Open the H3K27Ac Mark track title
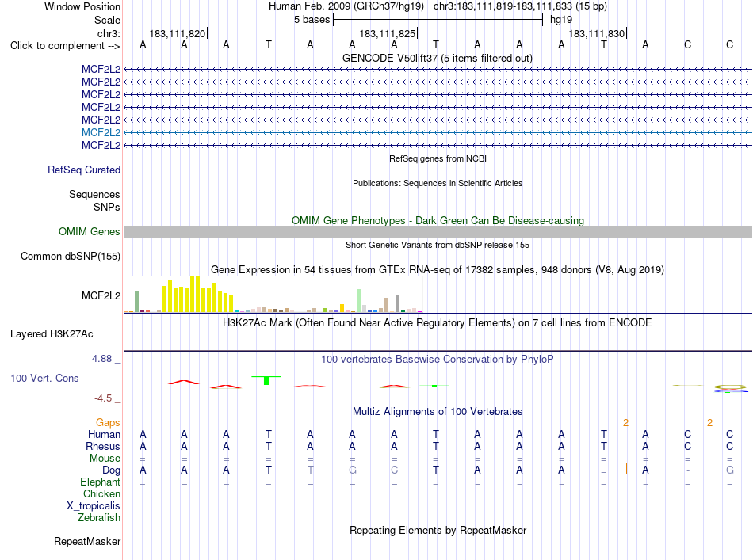 438,322
